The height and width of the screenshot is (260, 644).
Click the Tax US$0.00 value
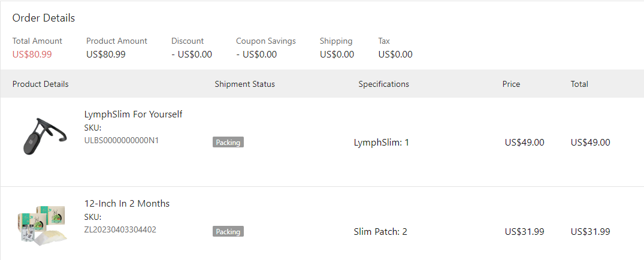395,54
